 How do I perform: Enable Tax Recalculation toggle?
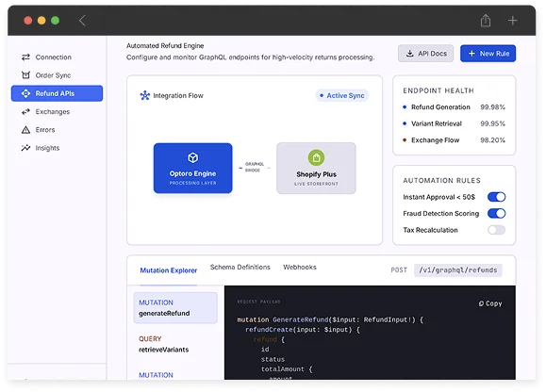tap(497, 230)
